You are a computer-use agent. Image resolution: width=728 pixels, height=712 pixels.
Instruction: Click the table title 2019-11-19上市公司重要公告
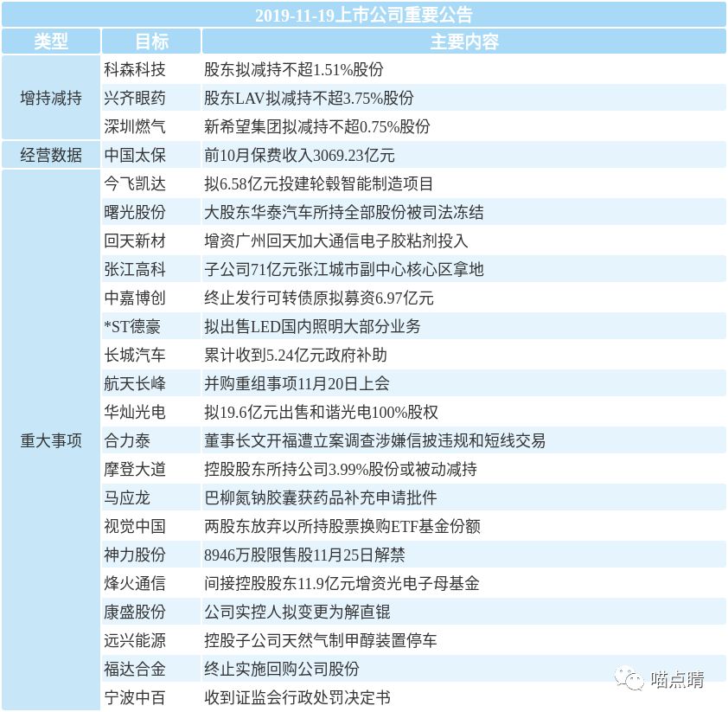click(363, 15)
